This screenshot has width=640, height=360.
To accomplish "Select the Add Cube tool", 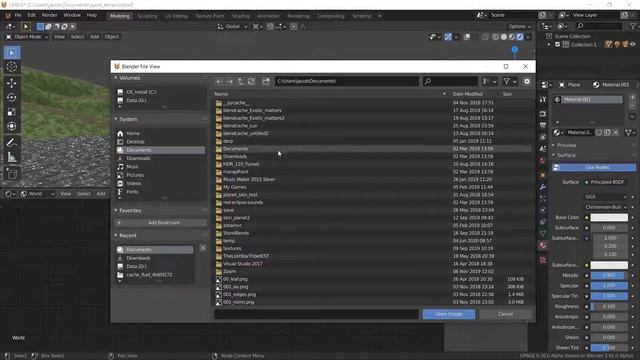I will [x=12, y=174].
